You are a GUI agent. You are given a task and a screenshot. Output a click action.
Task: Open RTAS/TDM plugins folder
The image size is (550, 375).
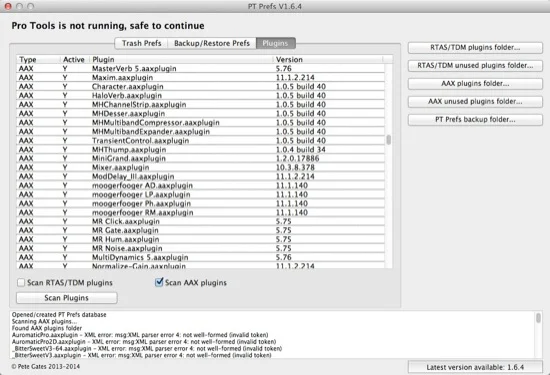pos(475,47)
